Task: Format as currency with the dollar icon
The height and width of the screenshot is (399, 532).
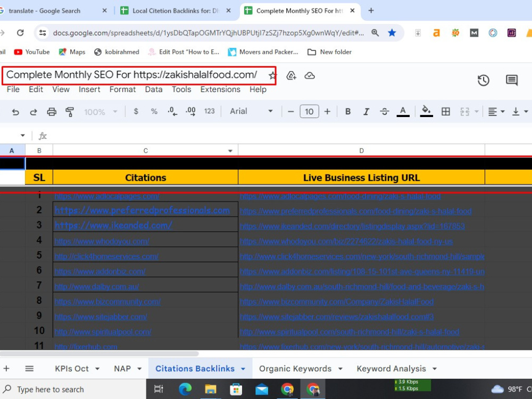Action: point(136,111)
